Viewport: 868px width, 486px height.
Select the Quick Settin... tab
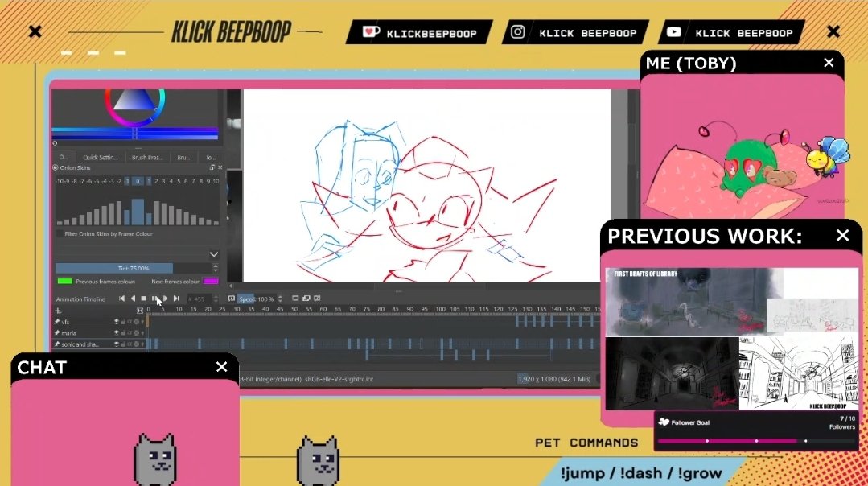101,157
